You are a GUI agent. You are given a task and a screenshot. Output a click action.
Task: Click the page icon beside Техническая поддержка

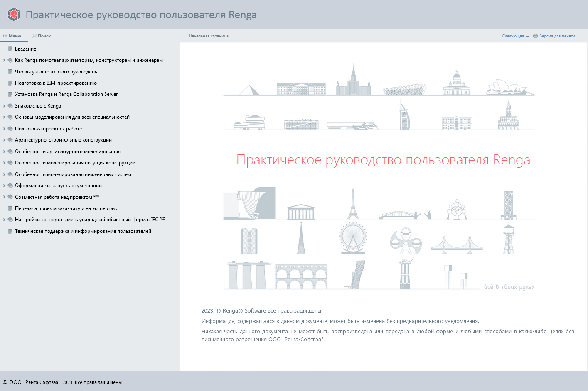tap(10, 231)
